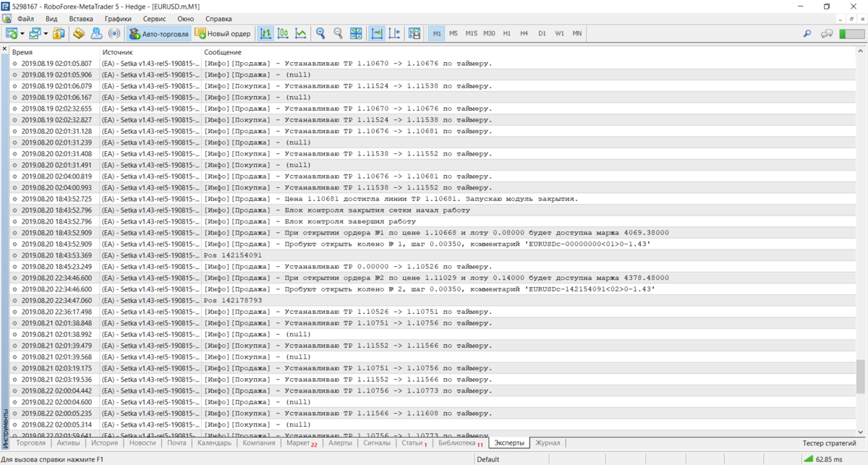Click application icon left of Файл
The height and width of the screenshot is (465, 868).
coord(6,18)
